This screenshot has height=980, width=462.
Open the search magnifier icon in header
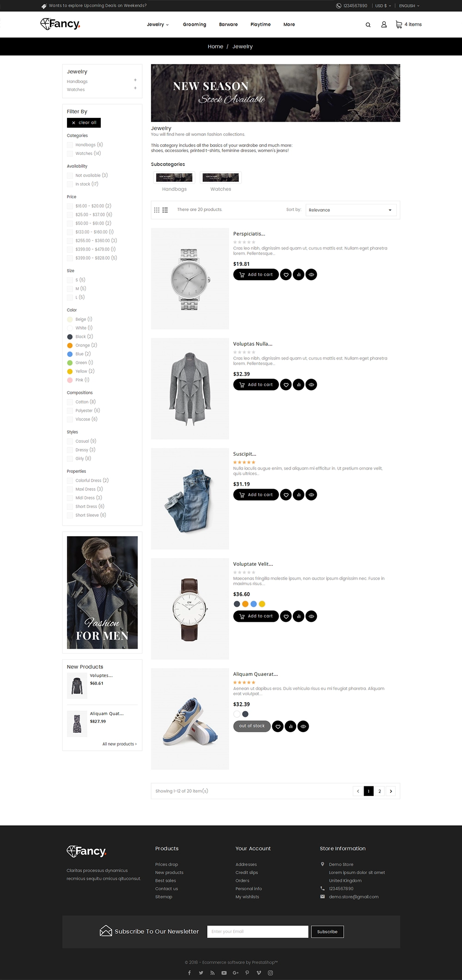(368, 25)
